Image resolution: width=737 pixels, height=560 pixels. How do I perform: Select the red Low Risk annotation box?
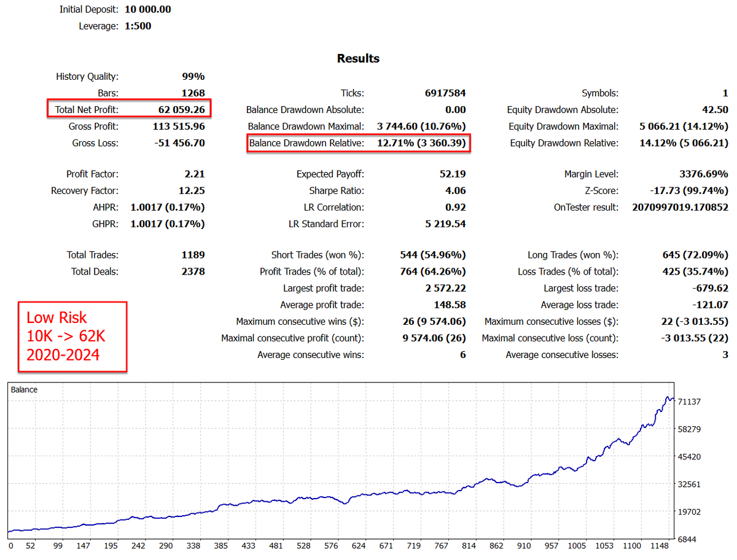click(x=72, y=336)
